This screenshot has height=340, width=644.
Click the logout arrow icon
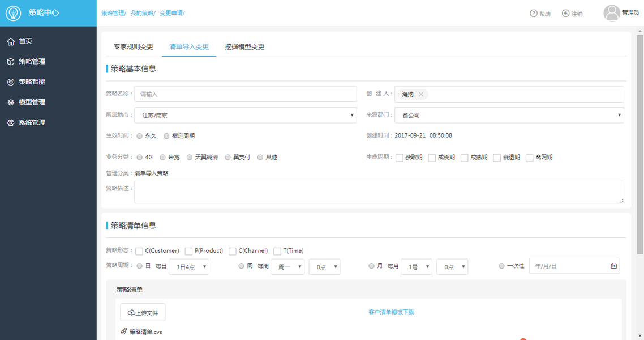point(565,14)
